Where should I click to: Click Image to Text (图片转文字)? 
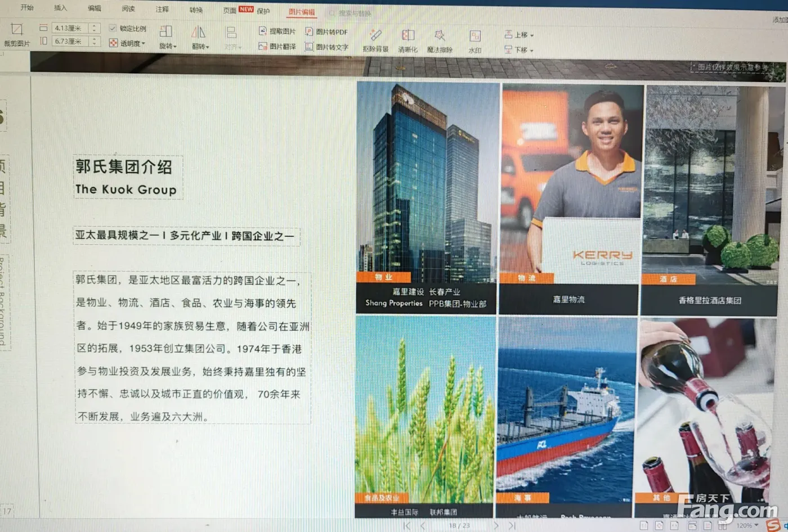click(326, 47)
